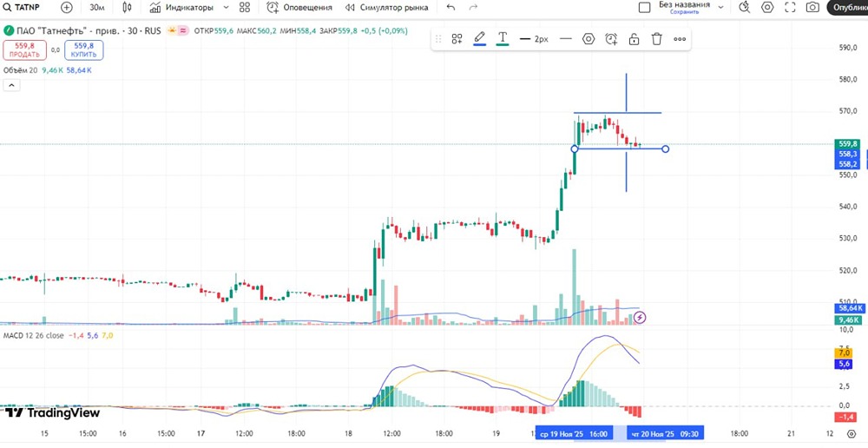Expand the favorite indicators chevron next to Индикаторы
The width and height of the screenshot is (868, 448).
(x=226, y=7)
